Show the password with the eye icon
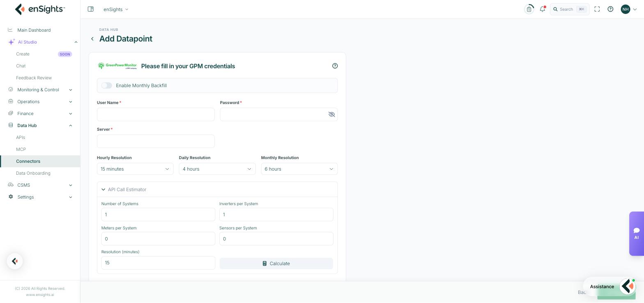The height and width of the screenshot is (303, 644). 331,114
